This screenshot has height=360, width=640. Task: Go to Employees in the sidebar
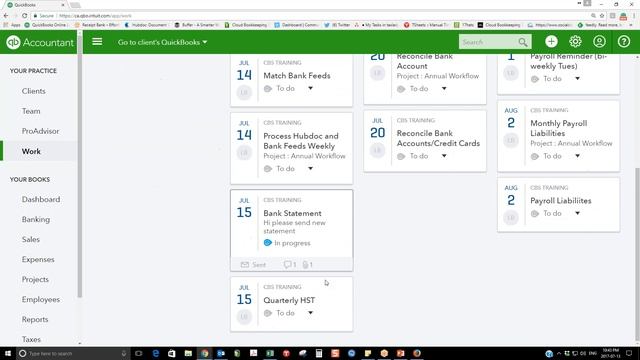click(41, 299)
